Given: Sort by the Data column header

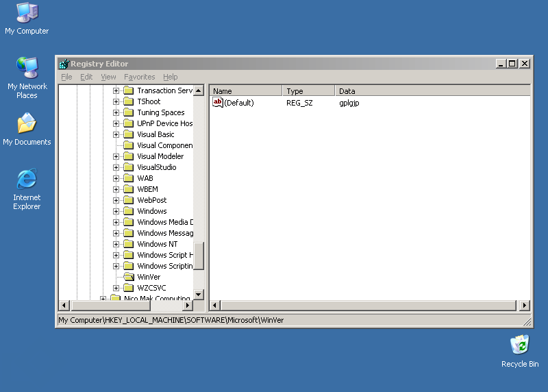Looking at the screenshot, I should pos(433,91).
